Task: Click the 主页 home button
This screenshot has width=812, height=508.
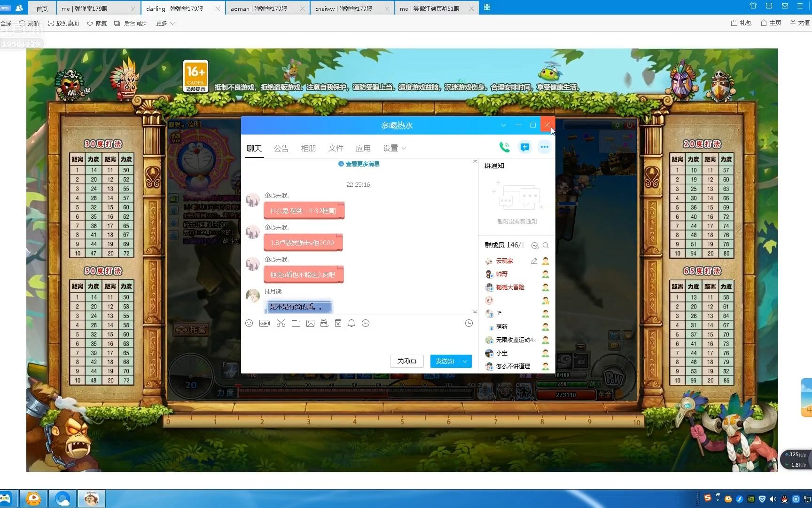Action: [x=771, y=23]
